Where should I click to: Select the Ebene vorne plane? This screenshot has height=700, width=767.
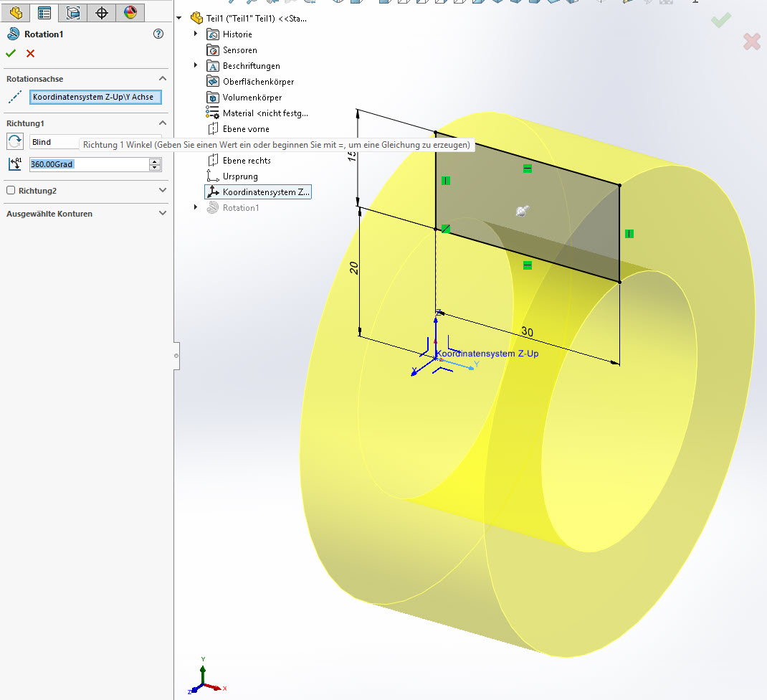pos(239,129)
